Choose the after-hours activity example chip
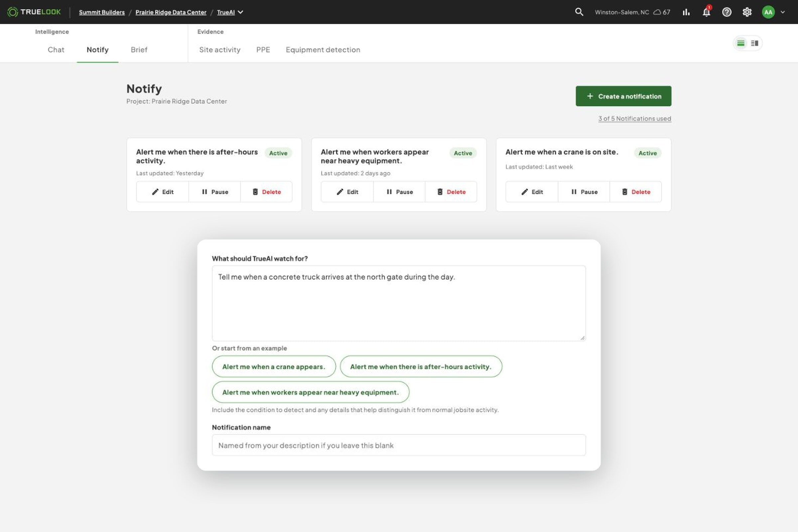 [x=421, y=366]
